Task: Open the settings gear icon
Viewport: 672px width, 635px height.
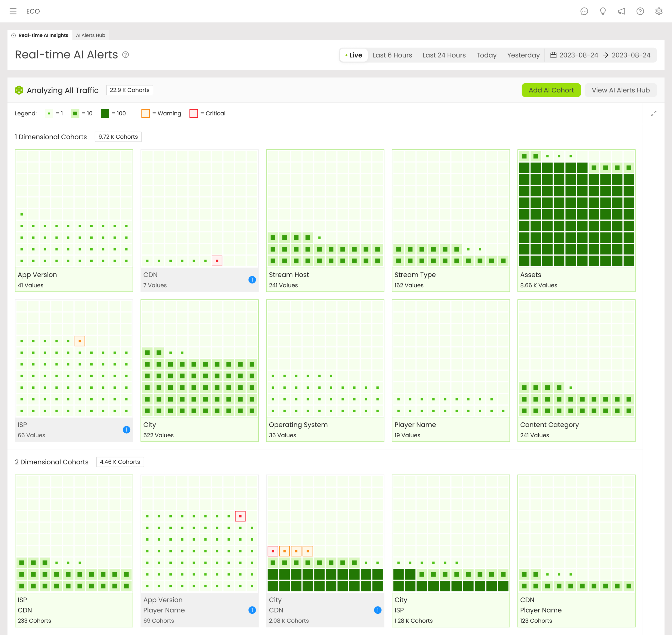Action: 658,11
